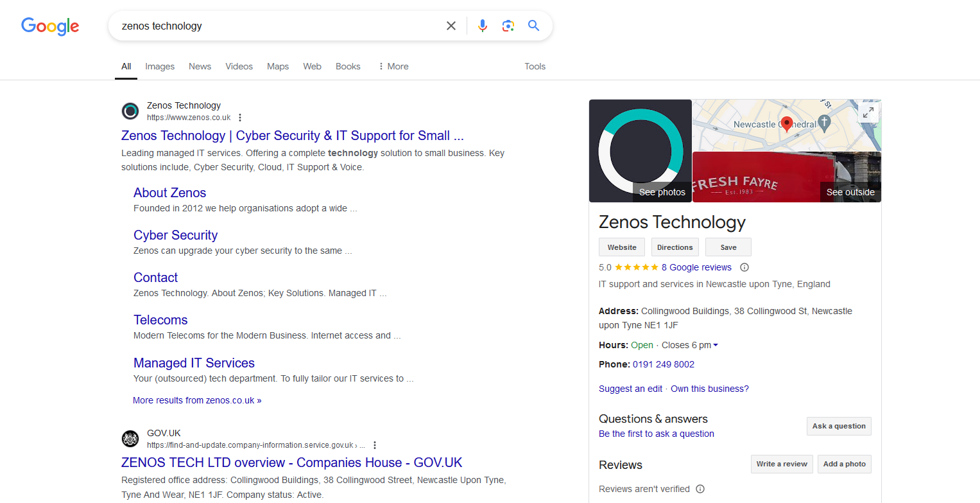
Task: Open the 8 Google reviews link
Action: pos(696,267)
